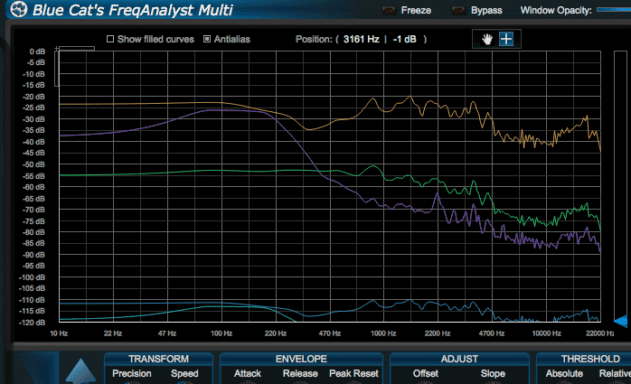
Task: Click the 4700 Hz axis label
Action: click(491, 333)
